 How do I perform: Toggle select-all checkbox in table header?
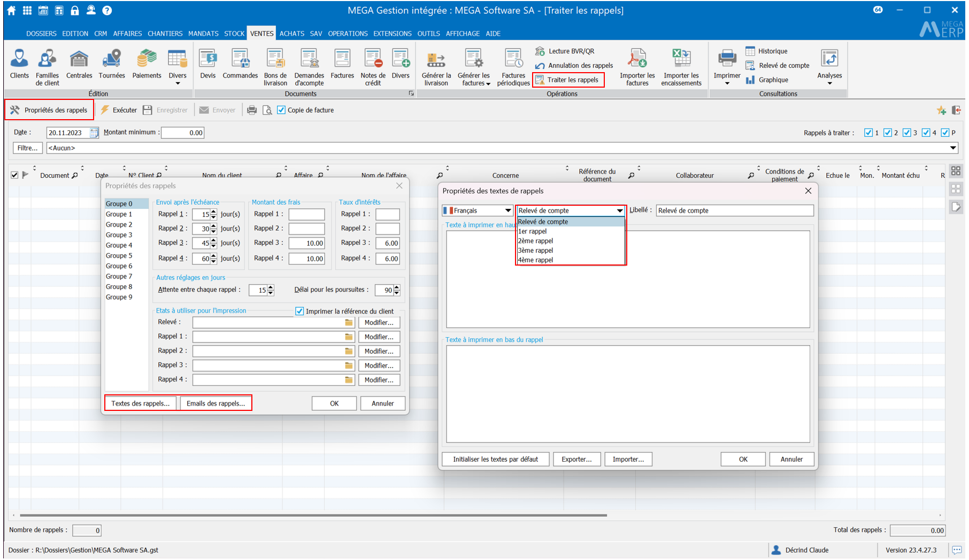14,175
